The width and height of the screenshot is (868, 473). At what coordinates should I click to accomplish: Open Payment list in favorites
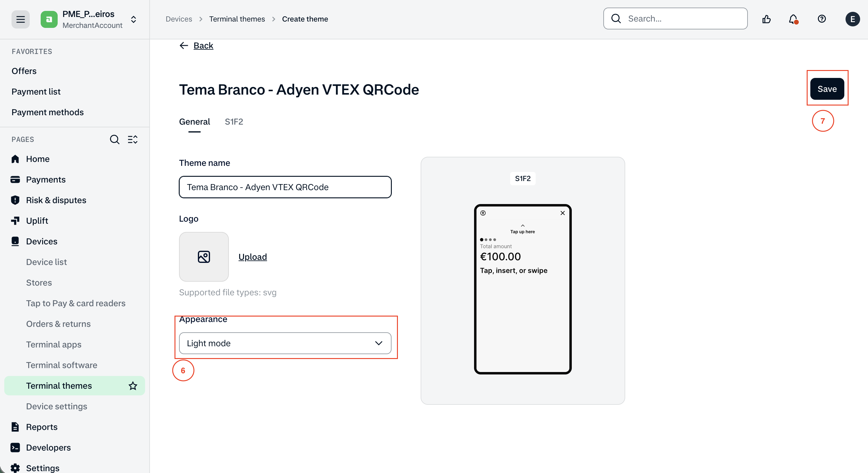(36, 92)
